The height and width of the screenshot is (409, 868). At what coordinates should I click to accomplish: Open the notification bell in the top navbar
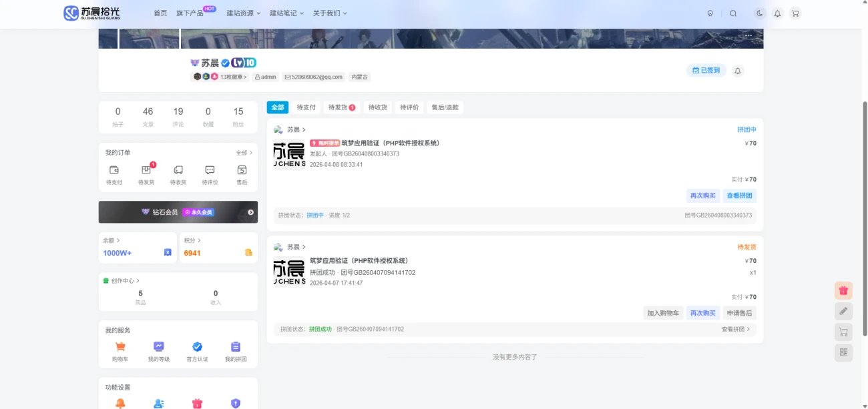(777, 13)
